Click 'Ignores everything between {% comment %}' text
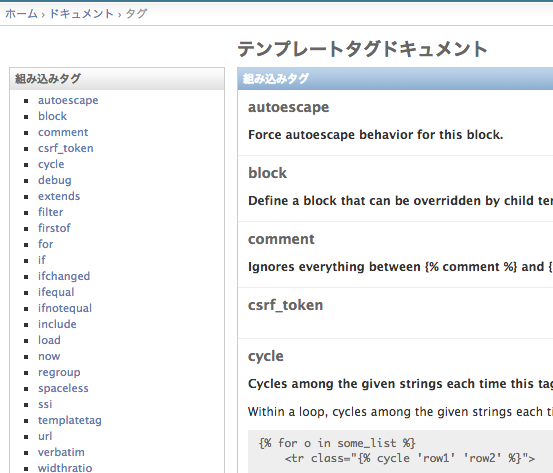Viewport: 553px width, 473px height. [400, 267]
